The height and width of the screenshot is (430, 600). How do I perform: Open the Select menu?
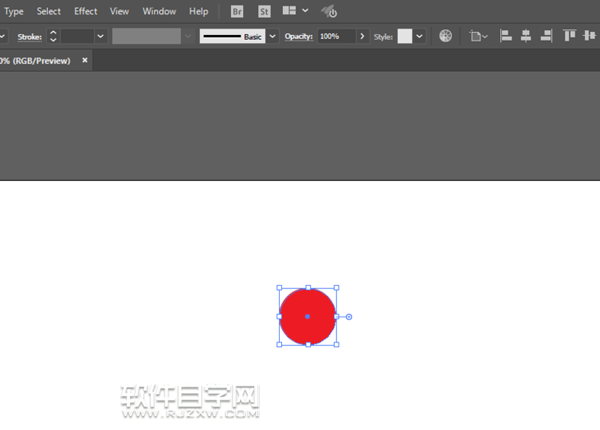49,11
